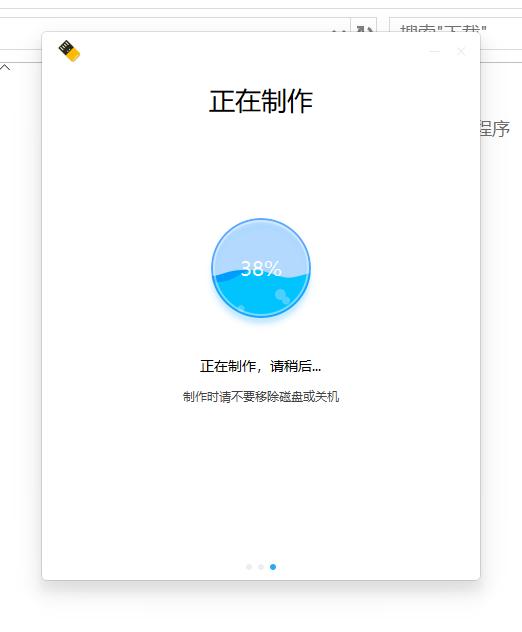Click the Explorer address bar field

click(175, 25)
